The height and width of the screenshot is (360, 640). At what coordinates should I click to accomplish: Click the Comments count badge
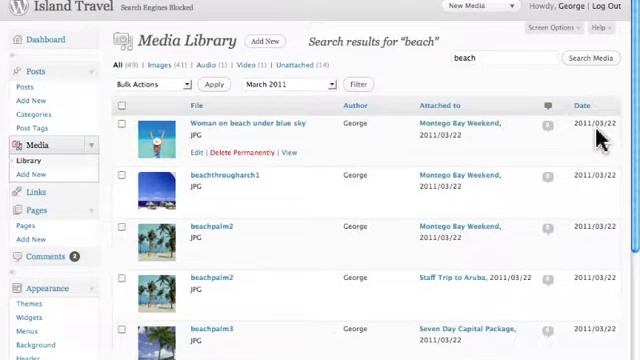coord(74,256)
